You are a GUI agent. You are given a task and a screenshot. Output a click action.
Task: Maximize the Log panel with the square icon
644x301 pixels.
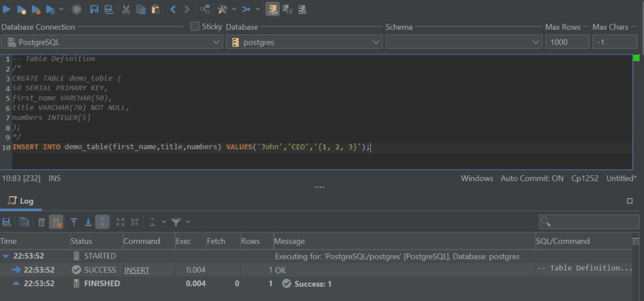point(630,201)
